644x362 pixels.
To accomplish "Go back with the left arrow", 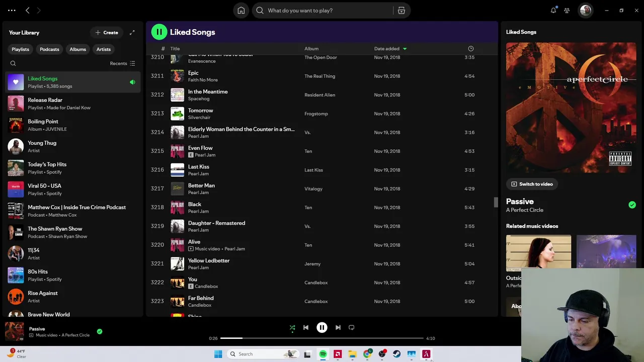I will [x=28, y=11].
